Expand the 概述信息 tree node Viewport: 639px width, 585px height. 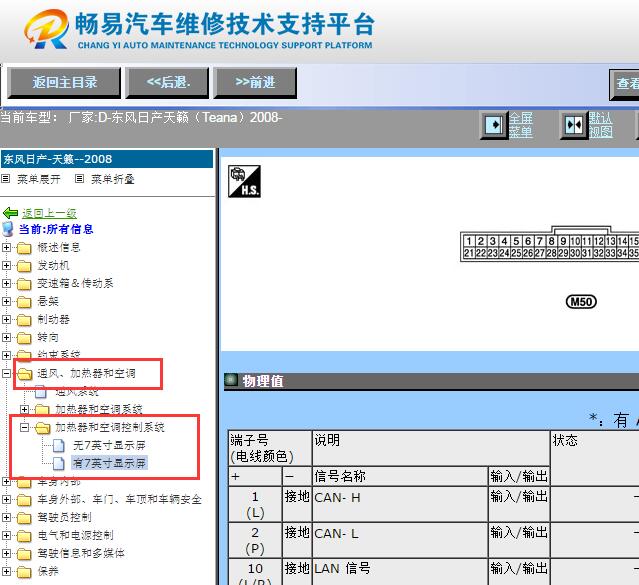click(x=6, y=247)
